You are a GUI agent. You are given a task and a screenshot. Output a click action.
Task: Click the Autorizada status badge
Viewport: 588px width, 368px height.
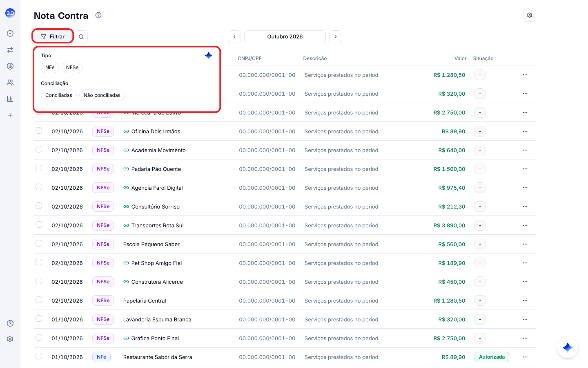[x=492, y=357]
